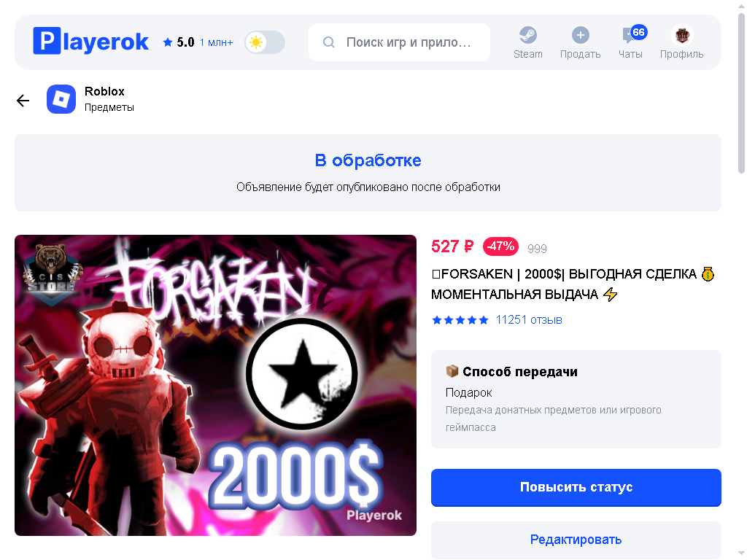Click the -47% discount badge
Image resolution: width=747 pixels, height=560 pixels.
click(500, 246)
